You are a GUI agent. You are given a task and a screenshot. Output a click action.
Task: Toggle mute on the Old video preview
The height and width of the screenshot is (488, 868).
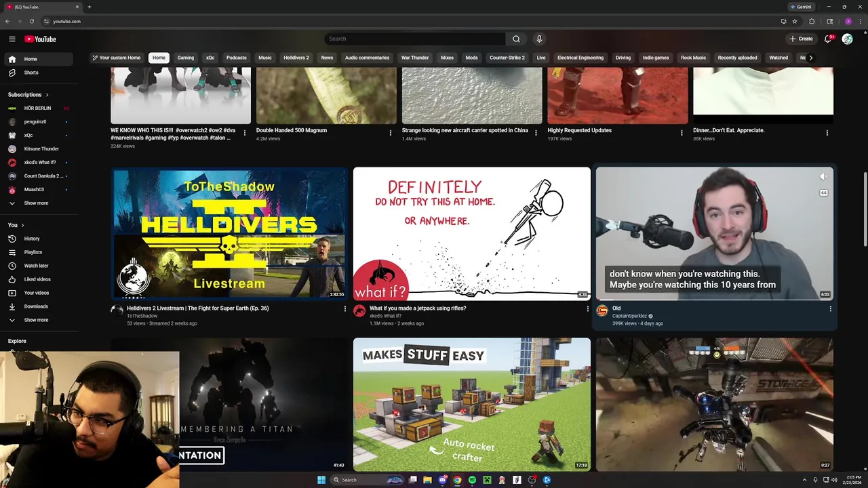823,177
